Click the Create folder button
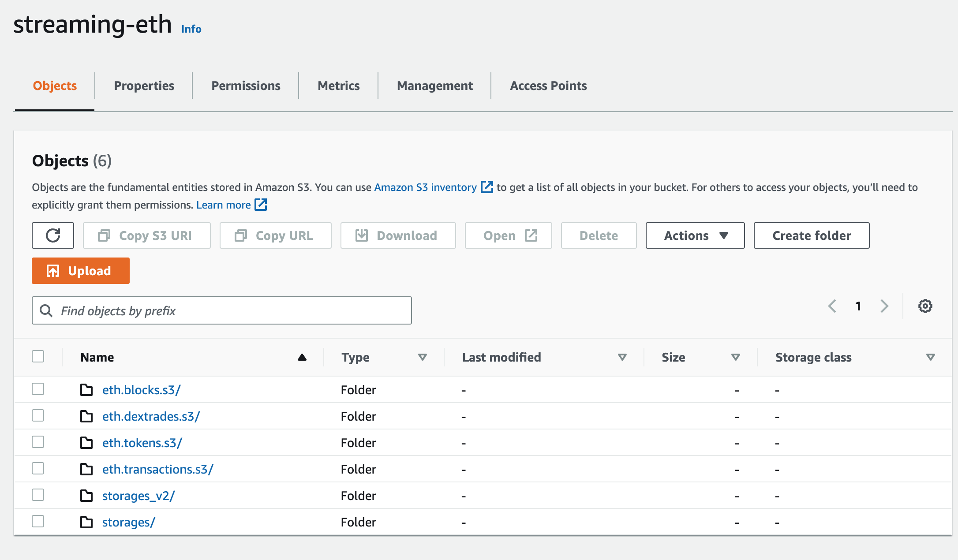Screen dimensions: 958x560 click(x=812, y=235)
